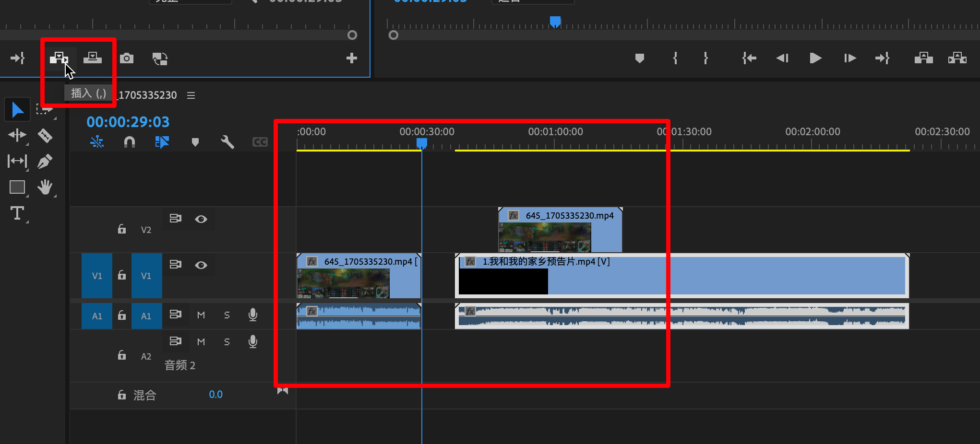The image size is (980, 444).
Task: Toggle V2 sync lock
Action: pos(176,219)
